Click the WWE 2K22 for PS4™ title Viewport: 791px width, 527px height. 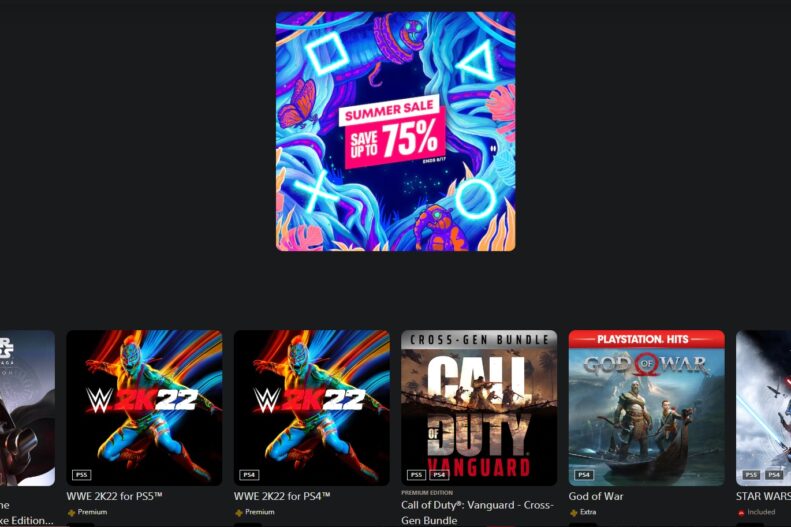tap(282, 496)
